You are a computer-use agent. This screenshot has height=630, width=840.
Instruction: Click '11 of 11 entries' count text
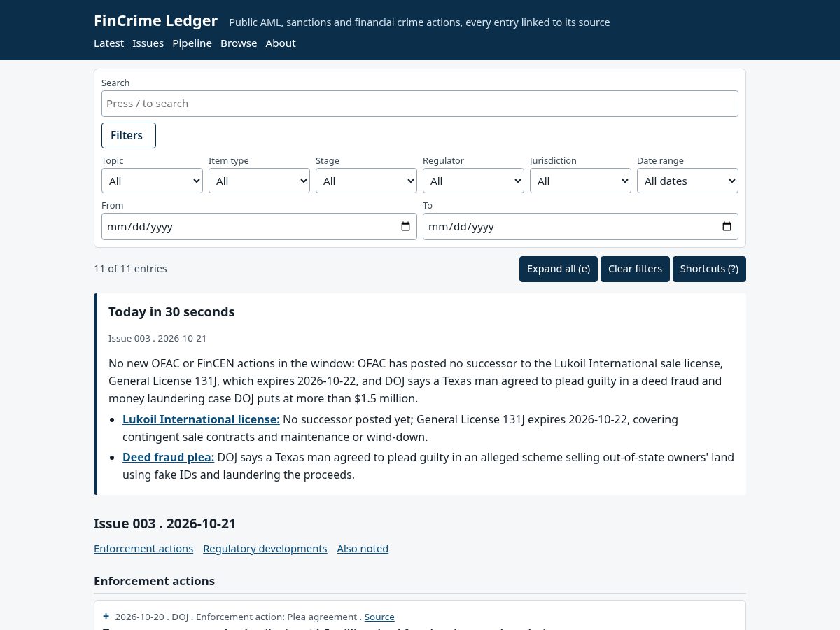(130, 269)
